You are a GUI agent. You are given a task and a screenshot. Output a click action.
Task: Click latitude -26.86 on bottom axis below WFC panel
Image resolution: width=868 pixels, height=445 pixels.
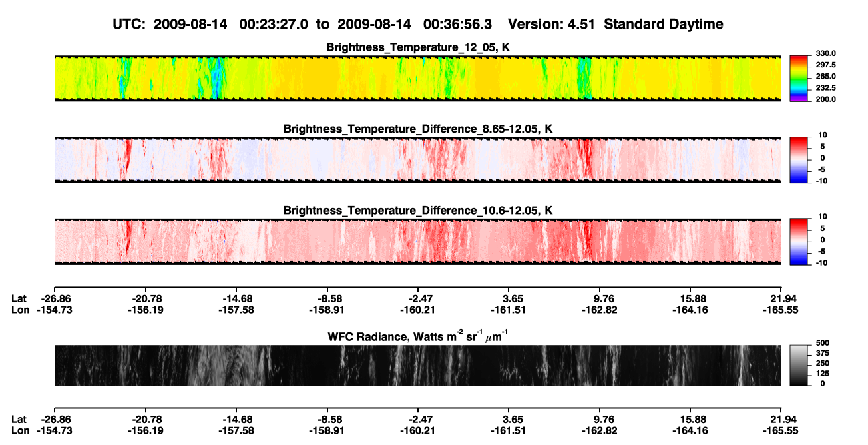point(55,419)
